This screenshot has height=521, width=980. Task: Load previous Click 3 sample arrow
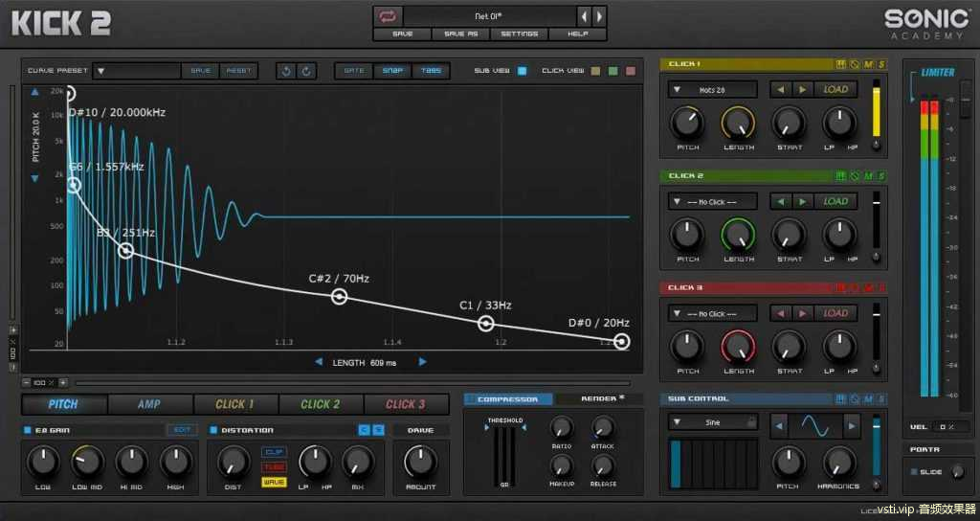[781, 313]
